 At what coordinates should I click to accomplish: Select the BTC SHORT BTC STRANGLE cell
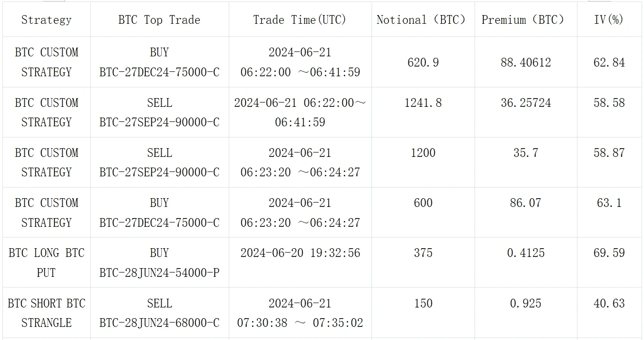[x=46, y=313]
